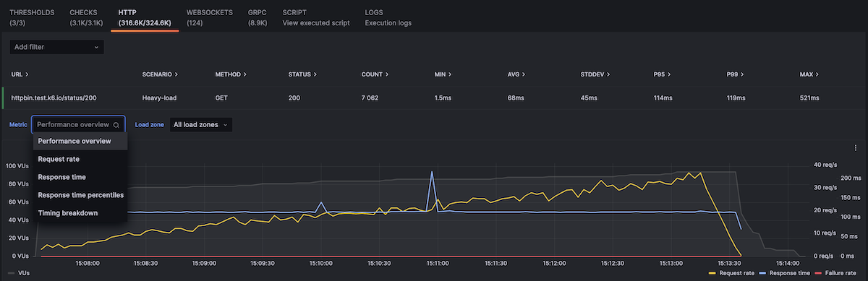The image size is (868, 281).
Task: Choose Response time from metric list
Action: click(80, 177)
